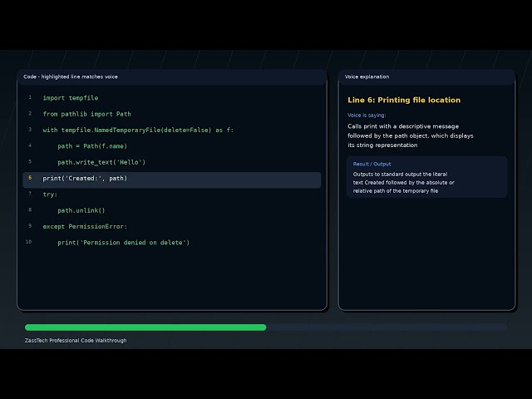Image resolution: width=532 pixels, height=399 pixels.
Task: Click the code panel header title
Action: click(x=71, y=76)
